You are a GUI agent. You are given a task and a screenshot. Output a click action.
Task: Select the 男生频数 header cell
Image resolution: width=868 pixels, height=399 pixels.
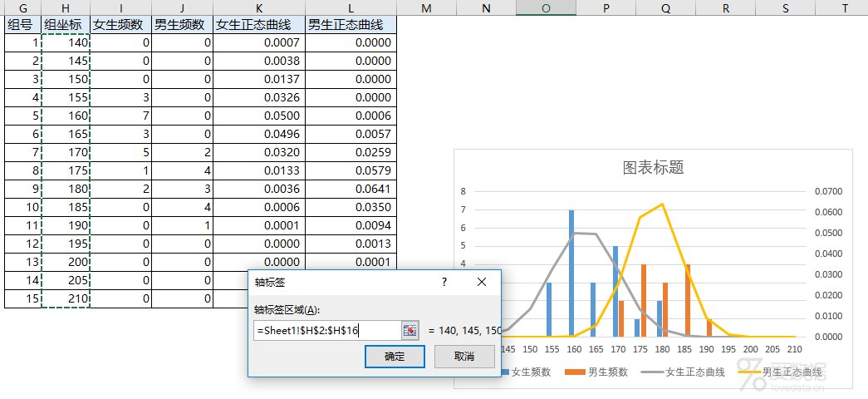tap(182, 24)
